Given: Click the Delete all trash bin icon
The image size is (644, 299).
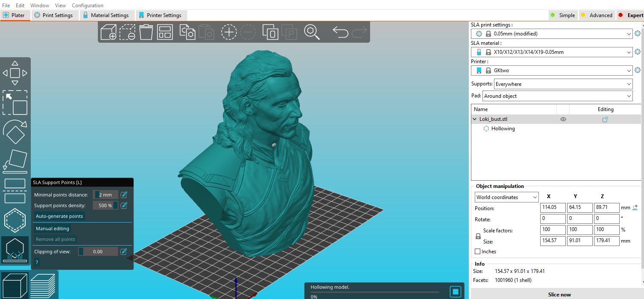Looking at the screenshot, I should point(146,32).
